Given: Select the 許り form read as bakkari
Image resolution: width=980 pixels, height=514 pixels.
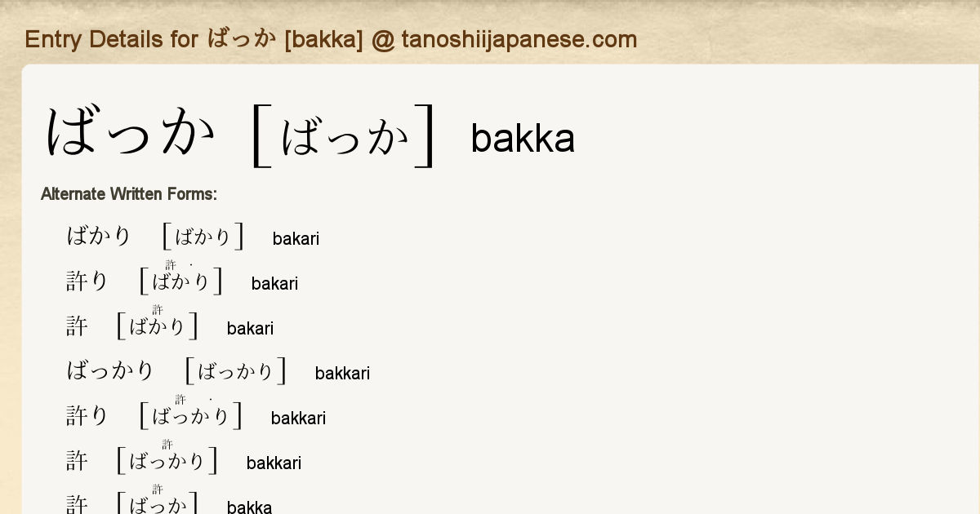Looking at the screenshot, I should coord(87,416).
